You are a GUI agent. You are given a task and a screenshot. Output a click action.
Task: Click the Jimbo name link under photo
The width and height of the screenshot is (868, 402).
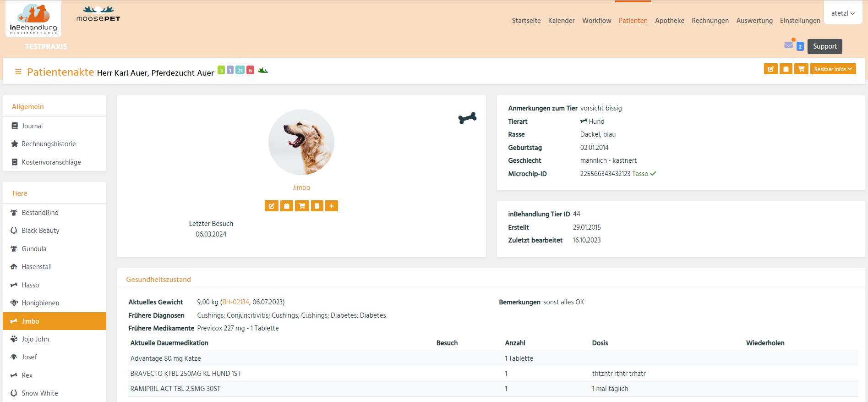pos(301,187)
